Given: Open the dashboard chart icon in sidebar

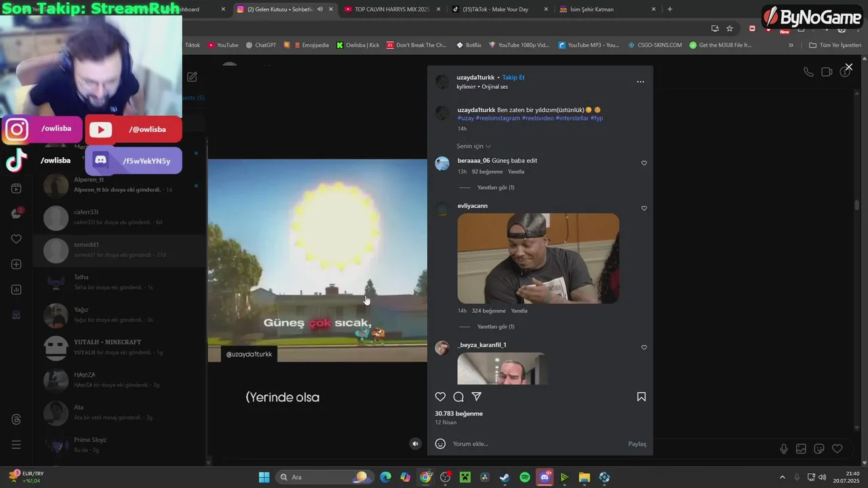Looking at the screenshot, I should click(x=16, y=289).
